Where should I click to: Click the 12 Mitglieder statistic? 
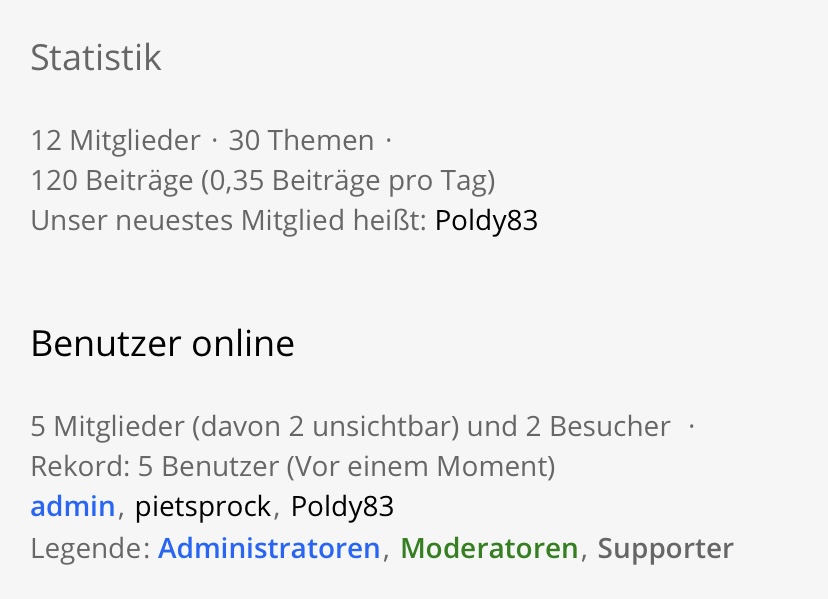click(116, 141)
